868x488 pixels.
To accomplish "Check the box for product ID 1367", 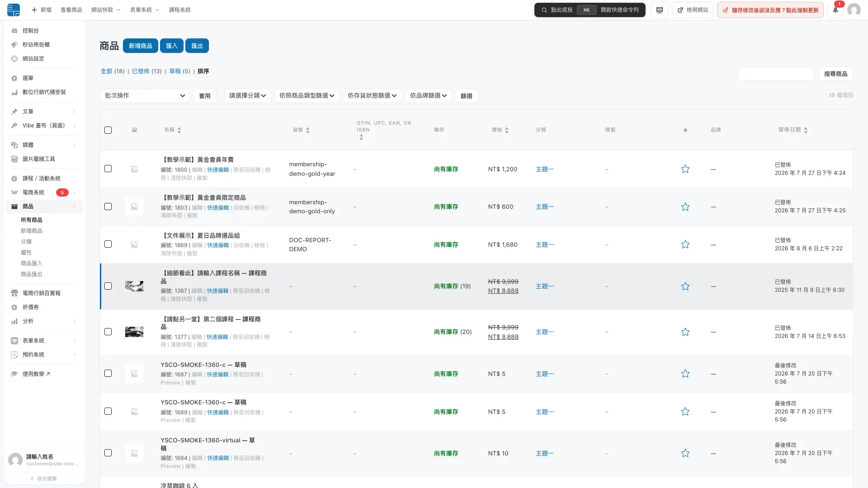I will (108, 286).
